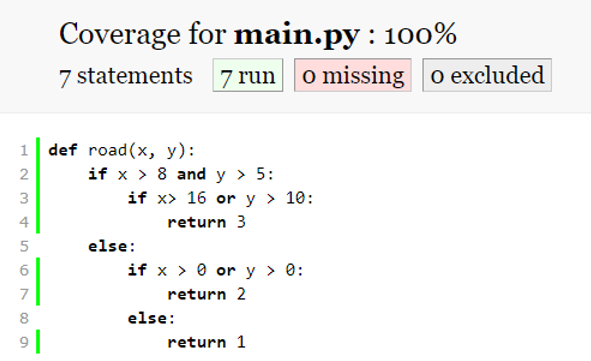Toggle the '0 excluded' filter button

(487, 75)
